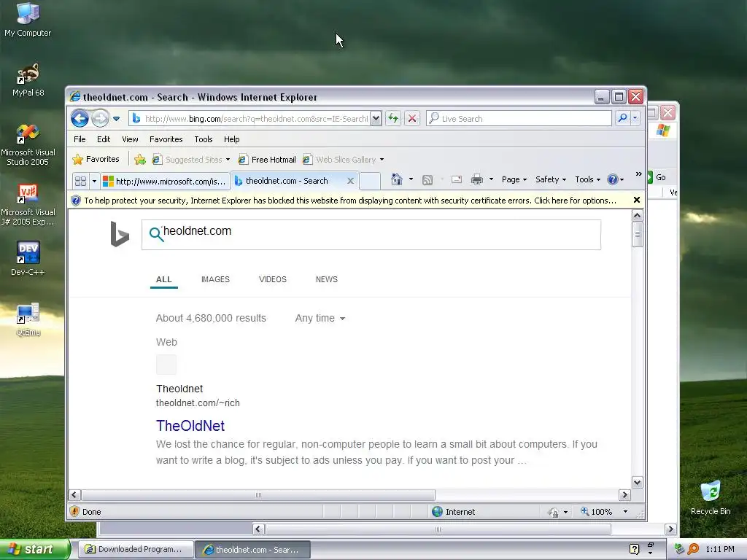This screenshot has height=560, width=747.
Task: Open search provider options dropdown
Action: tap(635, 118)
